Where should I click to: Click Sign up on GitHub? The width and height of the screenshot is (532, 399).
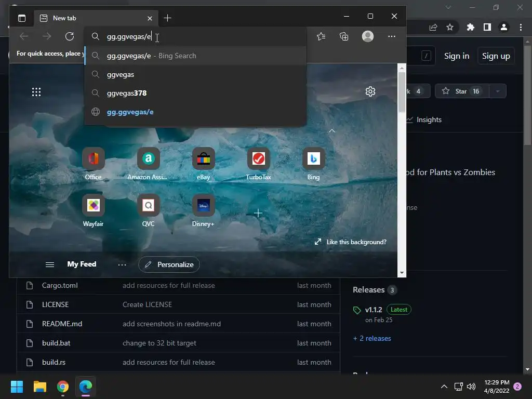pos(496,56)
